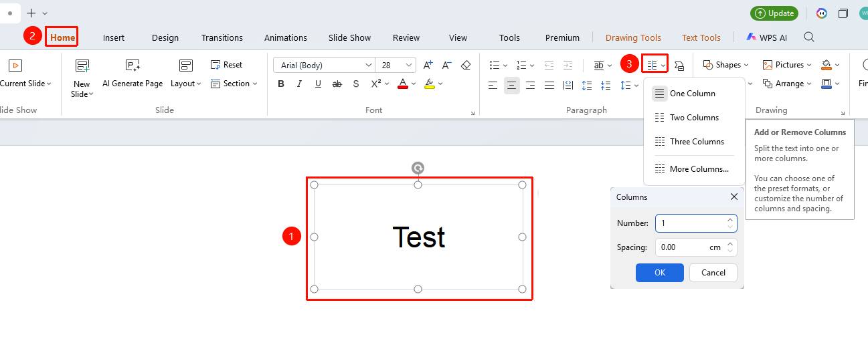Choose Three Columns option
The width and height of the screenshot is (868, 355).
694,142
